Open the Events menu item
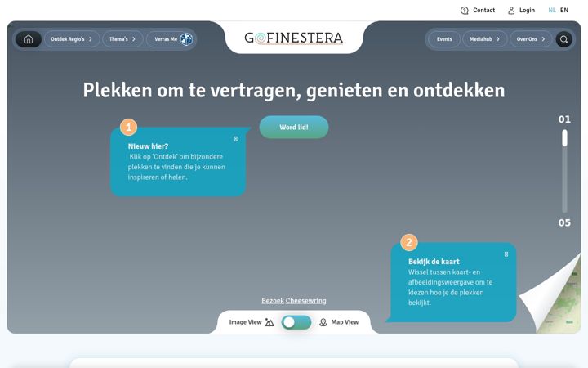The width and height of the screenshot is (588, 368). pos(444,39)
